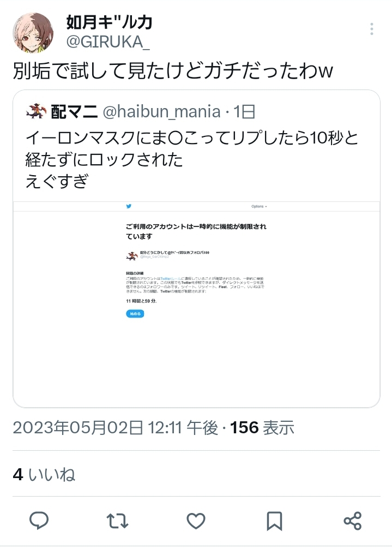Screen dimensions: 392x549
Task: Open the Options dropdown in embedded screenshot
Action: pyautogui.click(x=259, y=207)
